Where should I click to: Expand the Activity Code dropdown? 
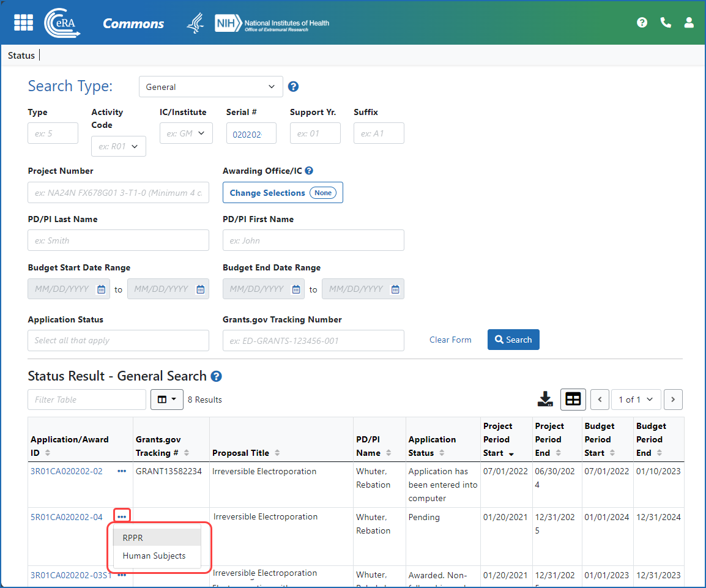[119, 146]
